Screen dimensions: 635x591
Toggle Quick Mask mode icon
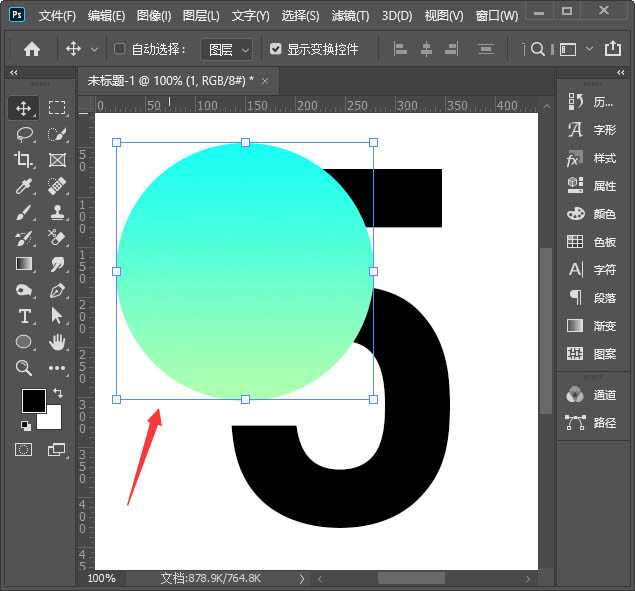[x=24, y=451]
